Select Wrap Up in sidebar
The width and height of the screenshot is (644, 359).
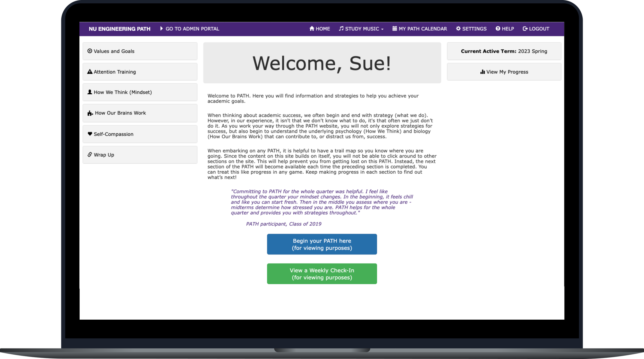click(x=140, y=155)
